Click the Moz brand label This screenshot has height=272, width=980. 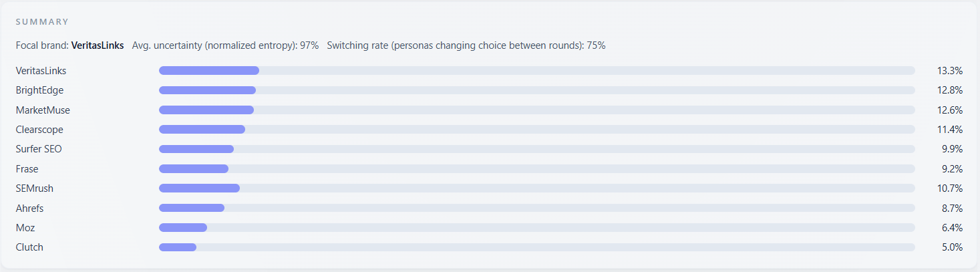tap(25, 228)
